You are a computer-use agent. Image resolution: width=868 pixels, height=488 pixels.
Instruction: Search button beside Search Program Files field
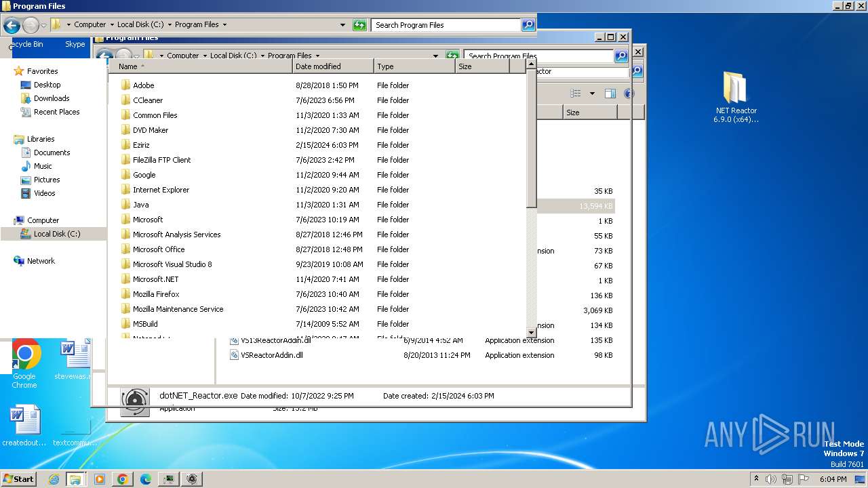tap(528, 25)
